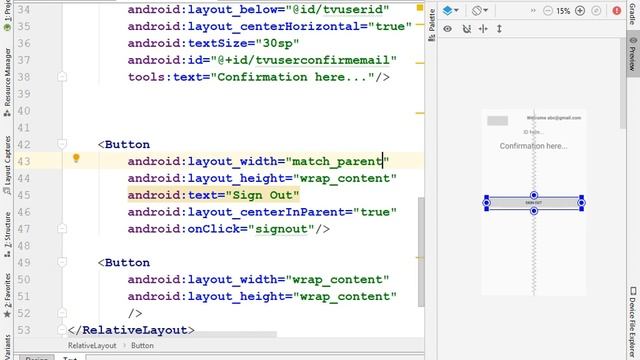Viewport: 640px width, 360px height.
Task: Click Button in the breadcrumb bar
Action: 142,345
